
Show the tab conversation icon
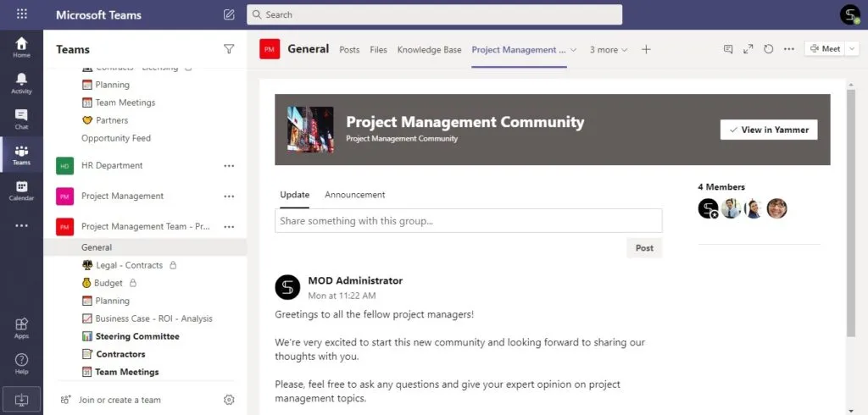728,49
